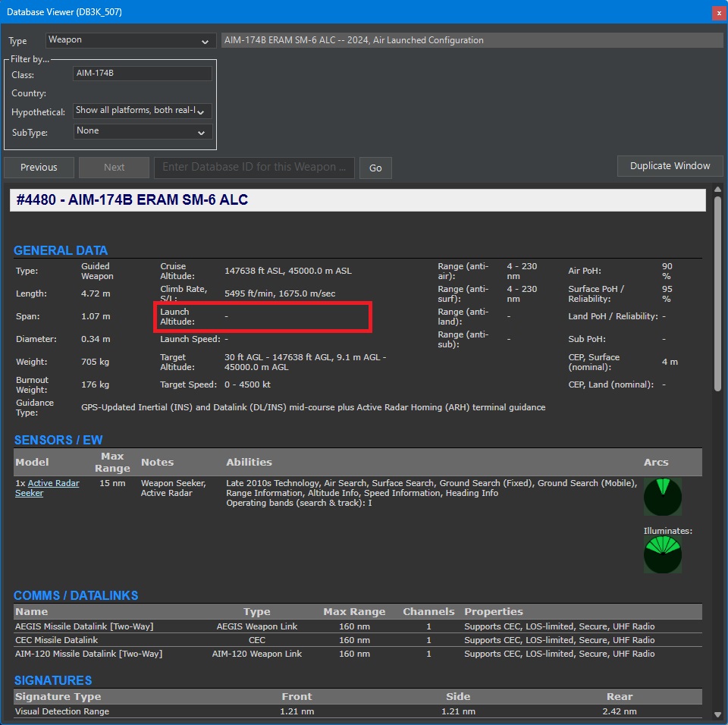
Task: Click the Burnout Weight value '176 kg'
Action: coord(96,384)
